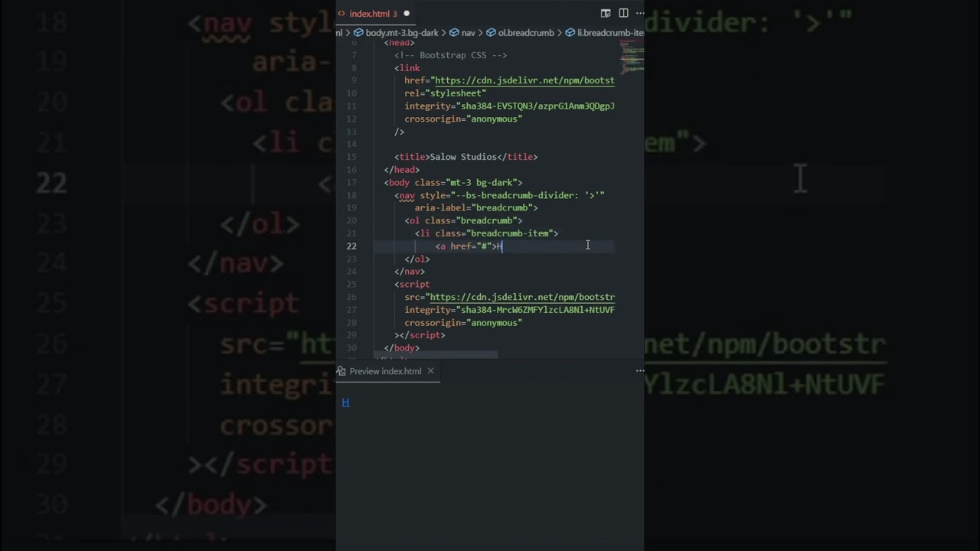Open Bootstrap CSS href link on line 9
This screenshot has height=551, width=980.
(524, 80)
